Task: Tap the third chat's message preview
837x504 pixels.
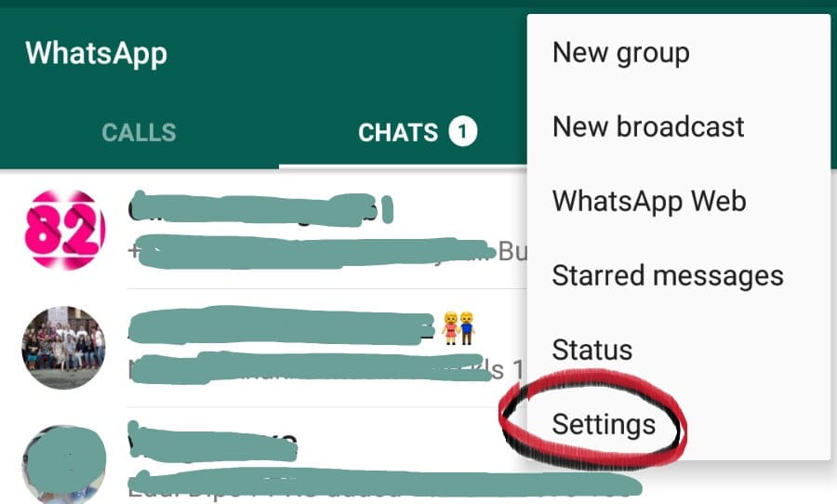Action: point(384,485)
